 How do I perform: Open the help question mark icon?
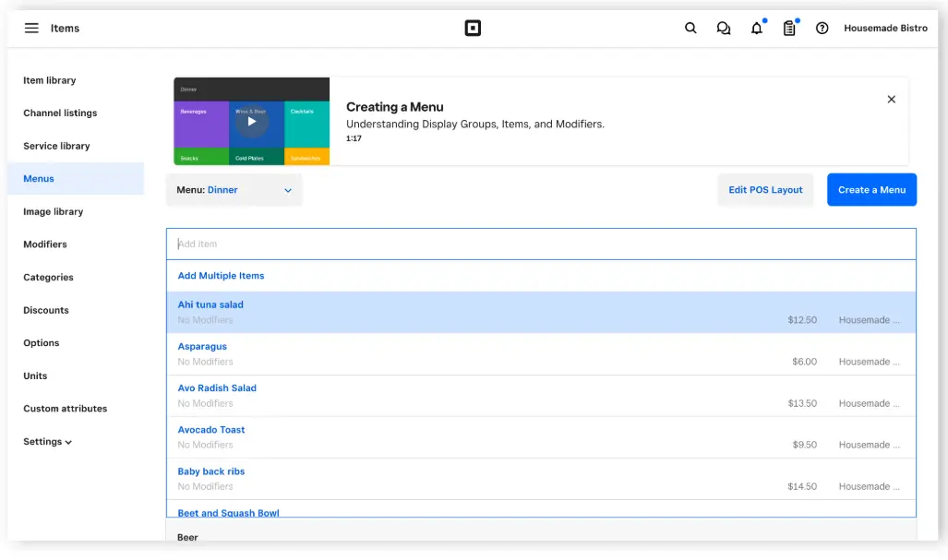[x=822, y=28]
